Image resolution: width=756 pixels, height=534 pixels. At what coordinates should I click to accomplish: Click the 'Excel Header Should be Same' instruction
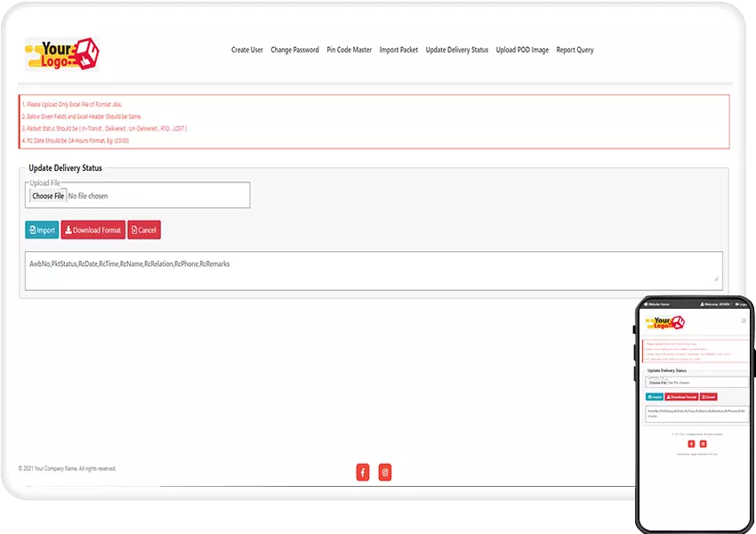tap(82, 117)
